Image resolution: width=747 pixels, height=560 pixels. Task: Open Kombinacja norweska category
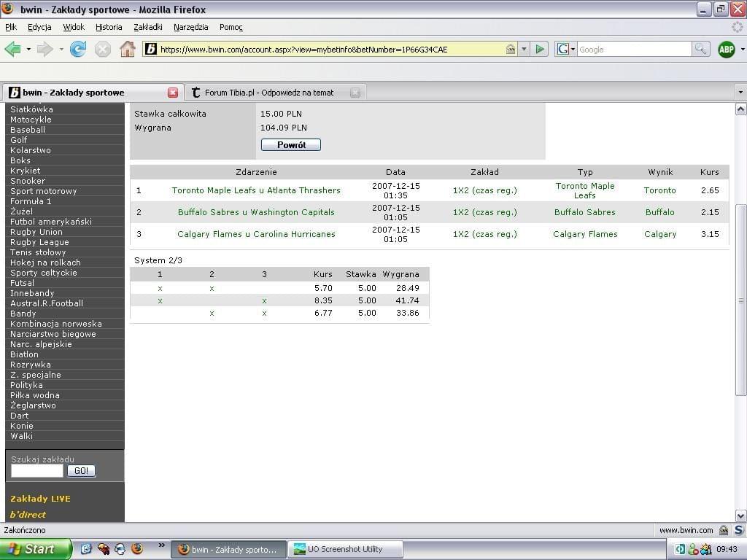(x=56, y=324)
